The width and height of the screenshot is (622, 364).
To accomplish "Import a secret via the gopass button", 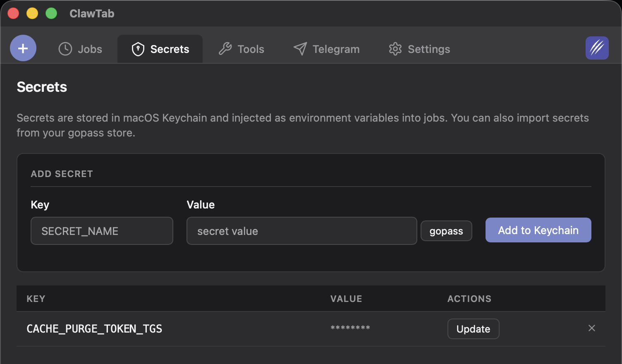I will [x=446, y=231].
